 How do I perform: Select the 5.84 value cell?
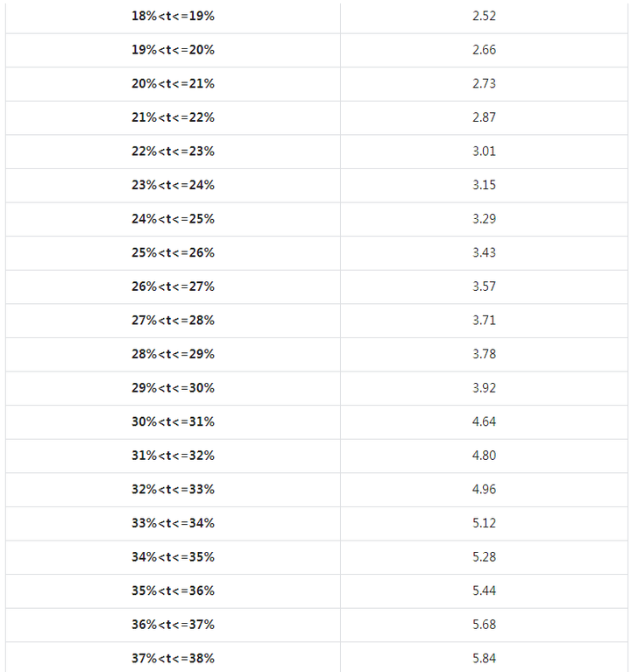pos(484,658)
